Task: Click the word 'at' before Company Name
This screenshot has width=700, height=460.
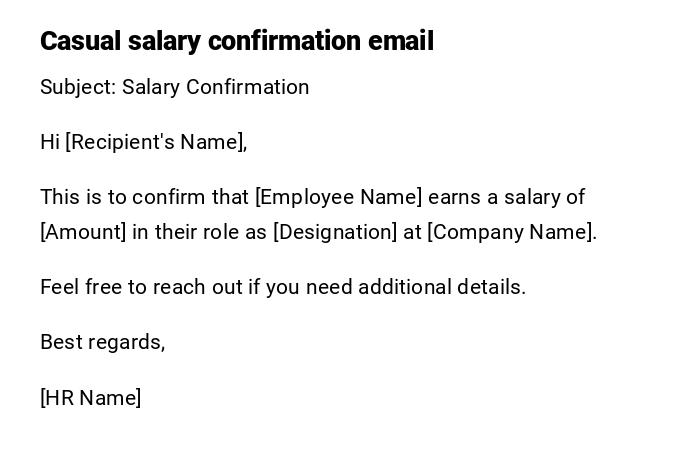Action: (x=412, y=232)
